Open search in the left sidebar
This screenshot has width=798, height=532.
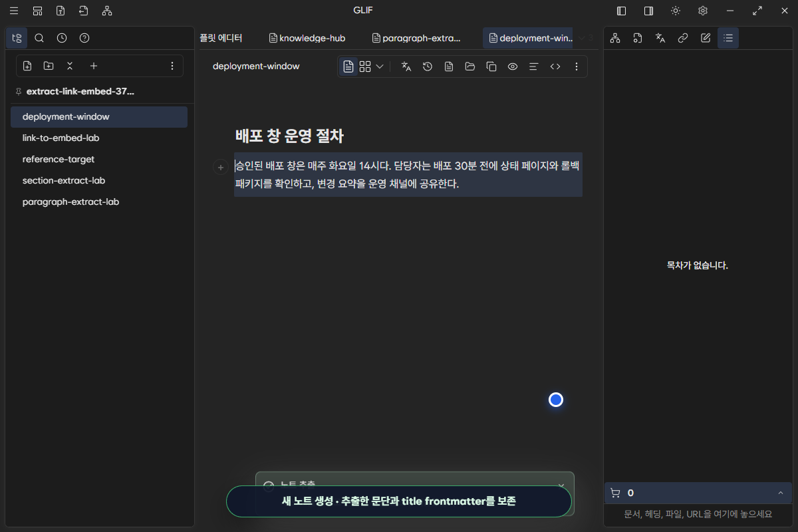coord(39,38)
